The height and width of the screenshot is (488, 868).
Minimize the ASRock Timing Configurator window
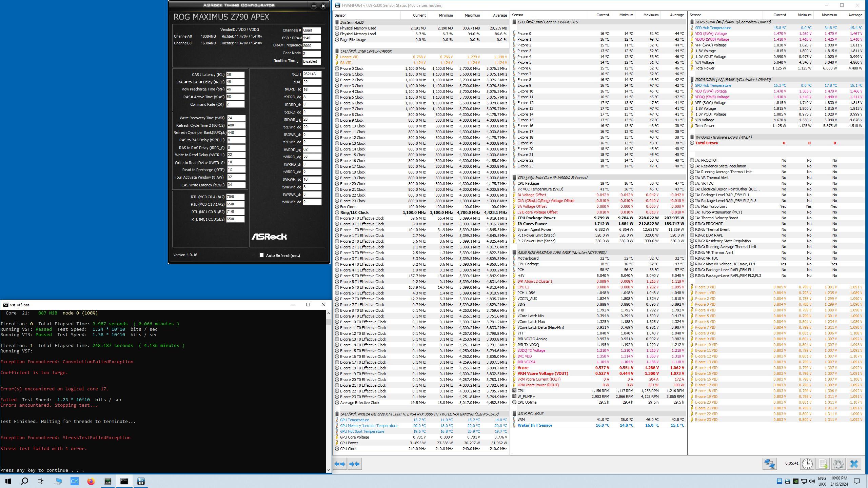[x=314, y=6]
